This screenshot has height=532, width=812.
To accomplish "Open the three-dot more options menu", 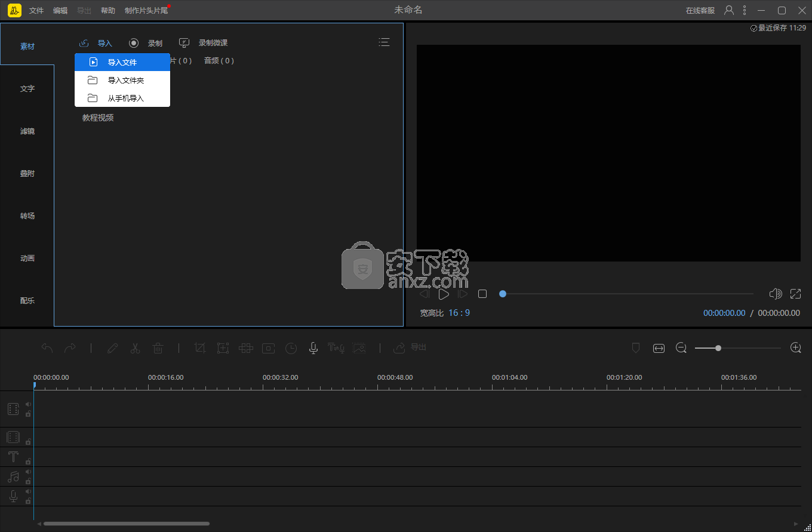I will coord(745,10).
